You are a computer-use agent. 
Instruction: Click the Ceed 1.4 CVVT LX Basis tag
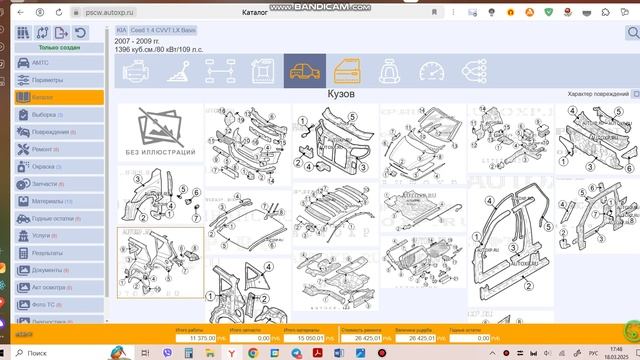[163, 30]
